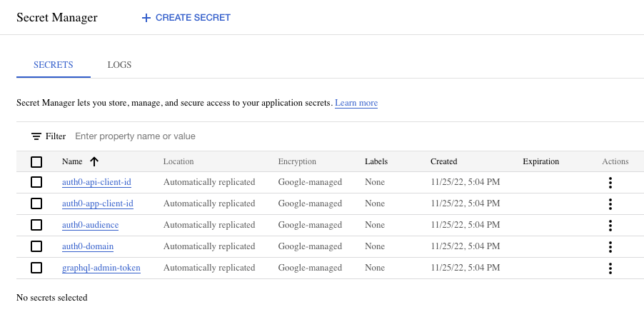Click the No secrets selected status text
The image size is (644, 312).
point(51,297)
